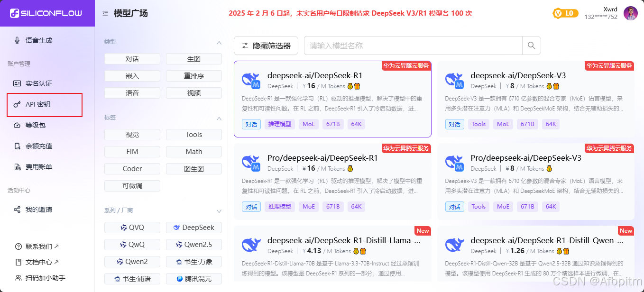
Task: Filter by DeepSeek vendor
Action: pos(194,228)
